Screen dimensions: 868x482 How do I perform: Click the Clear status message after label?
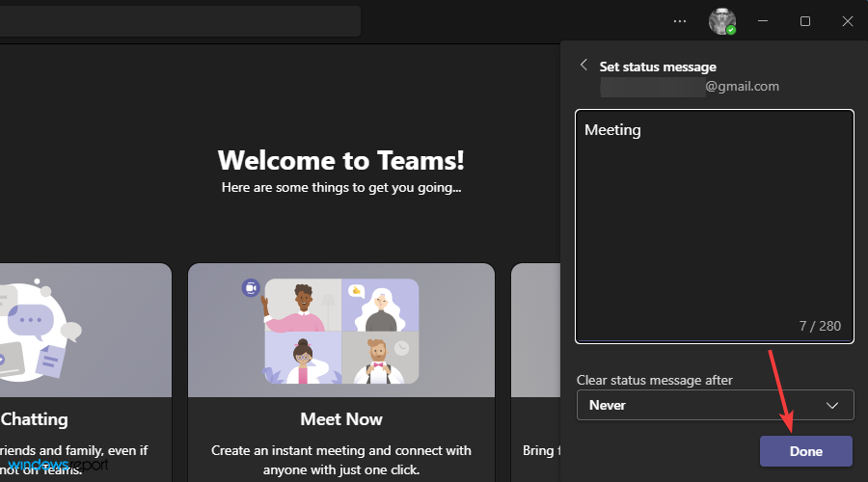point(654,380)
